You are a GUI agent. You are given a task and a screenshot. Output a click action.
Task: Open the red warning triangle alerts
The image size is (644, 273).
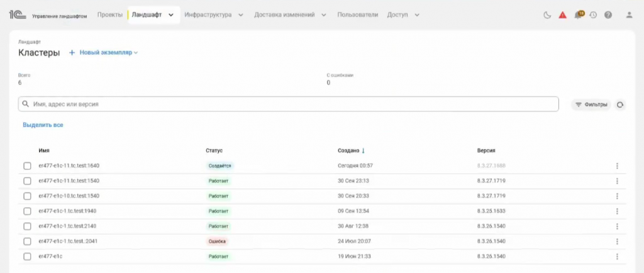point(562,15)
